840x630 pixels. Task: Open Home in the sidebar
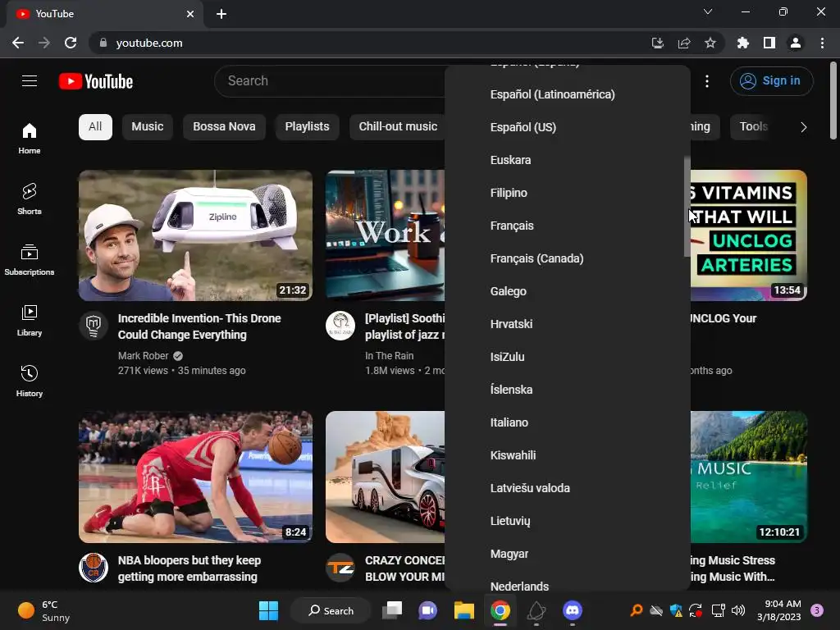[30, 138]
